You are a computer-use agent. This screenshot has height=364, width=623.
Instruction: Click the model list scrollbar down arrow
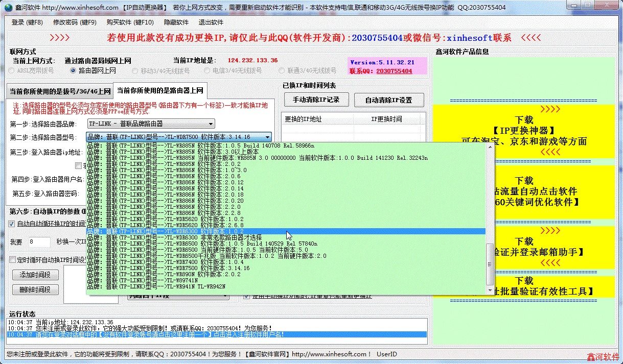490,290
